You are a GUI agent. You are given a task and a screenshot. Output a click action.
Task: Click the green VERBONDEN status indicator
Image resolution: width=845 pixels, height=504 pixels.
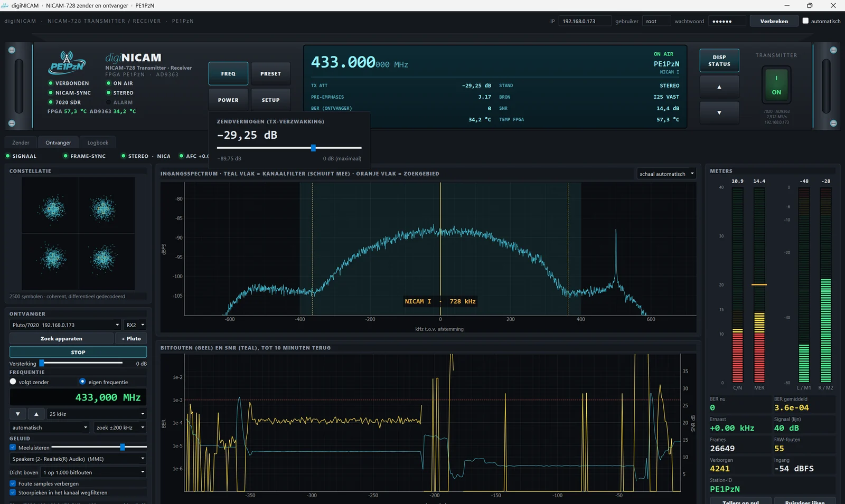pos(51,83)
